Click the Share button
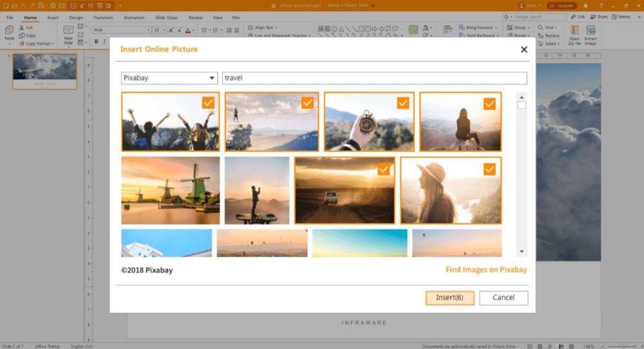The width and height of the screenshot is (644, 349). click(599, 17)
